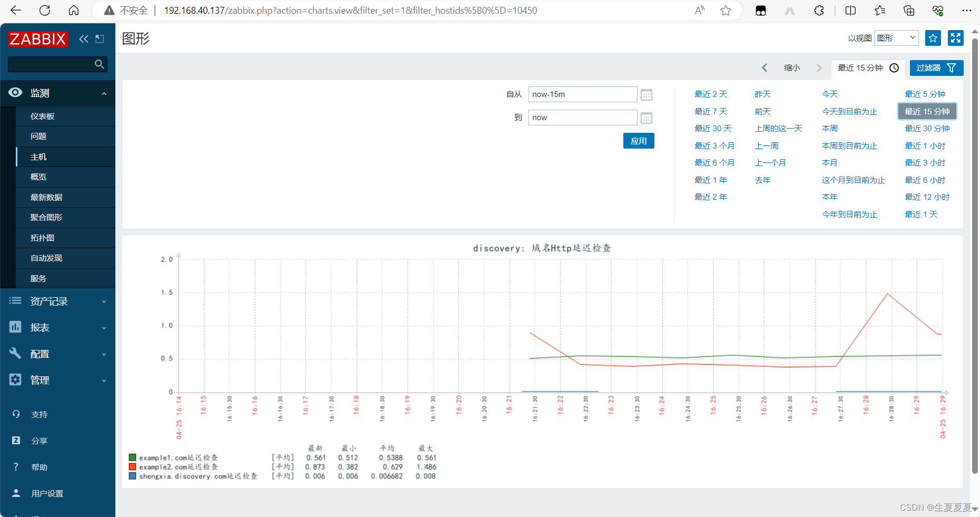The height and width of the screenshot is (517, 980).
Task: Click the browser back arrow
Action: 16,11
